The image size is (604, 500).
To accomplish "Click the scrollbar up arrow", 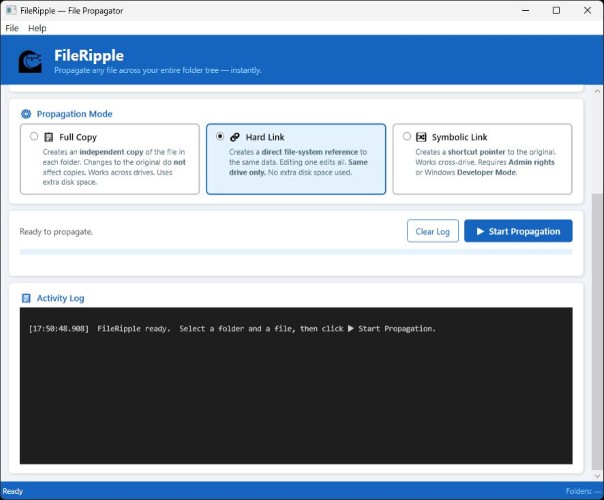I will click(597, 91).
